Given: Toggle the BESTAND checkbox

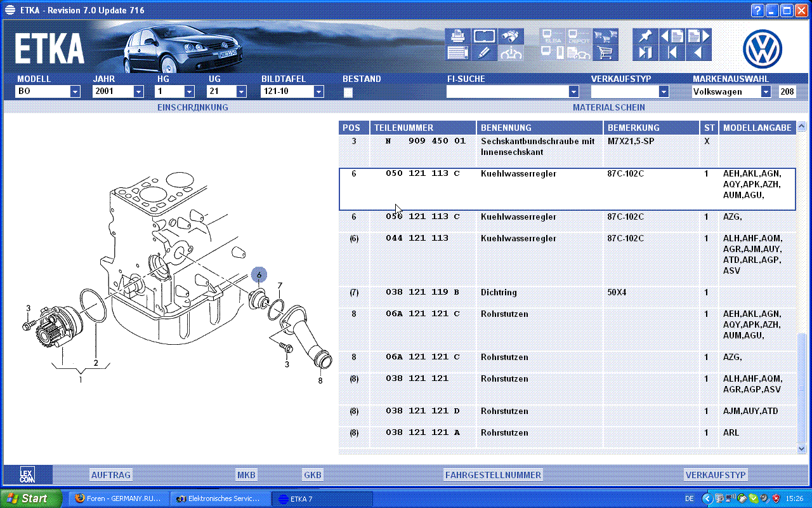Looking at the screenshot, I should coord(348,93).
